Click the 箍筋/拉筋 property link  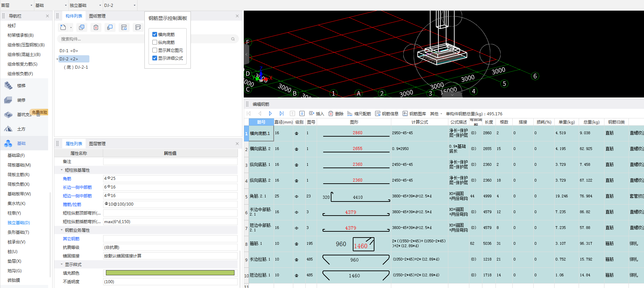pos(72,205)
